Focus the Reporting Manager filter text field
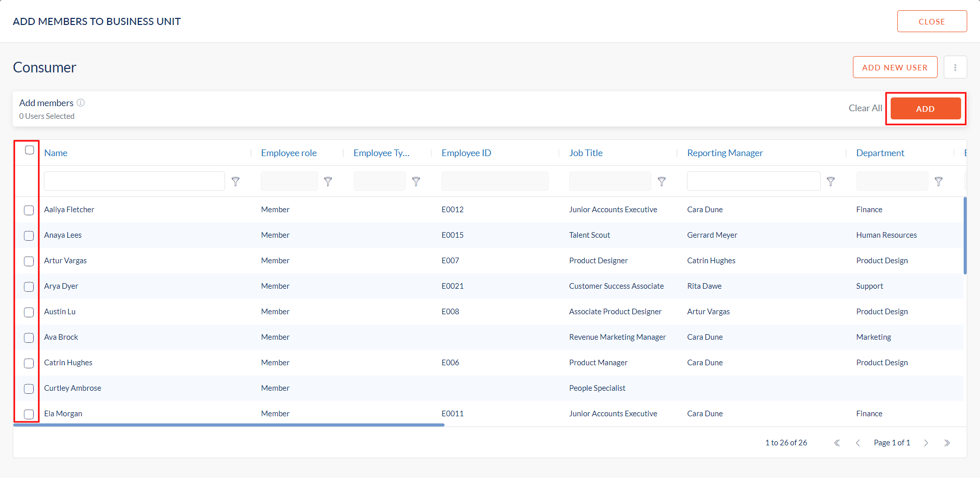This screenshot has height=478, width=980. 753,181
